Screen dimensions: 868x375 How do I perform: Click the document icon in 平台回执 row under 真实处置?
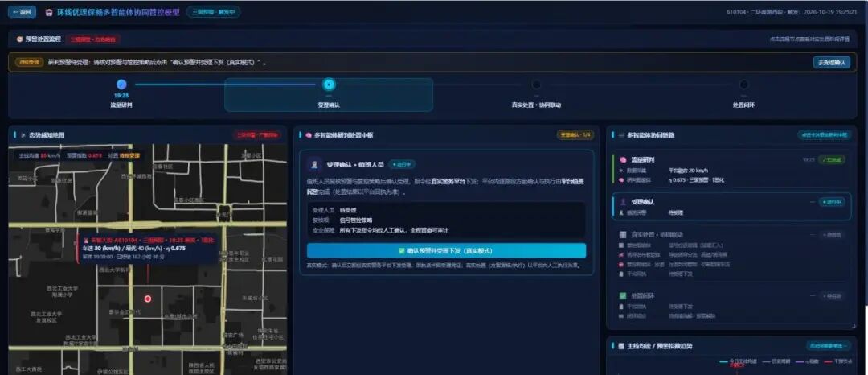(621, 273)
